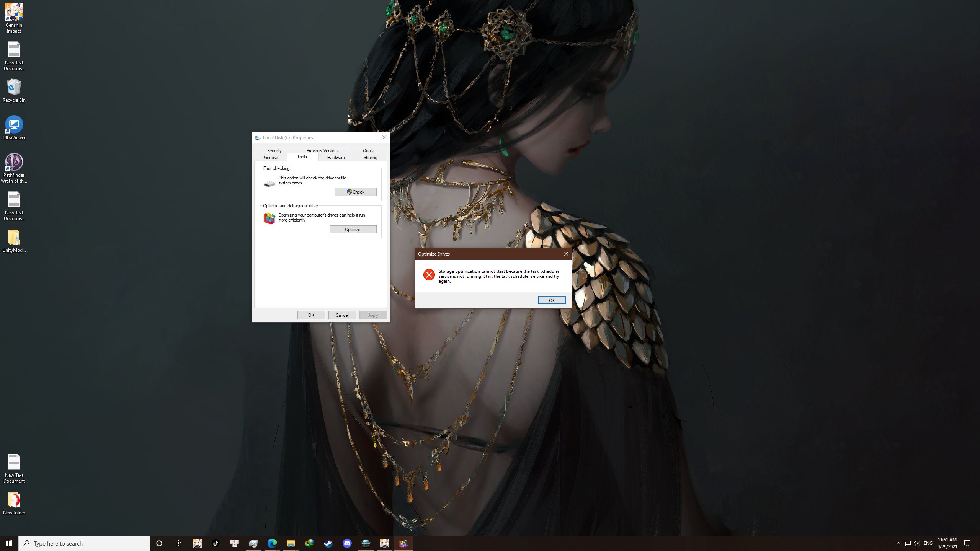980x551 pixels.
Task: Click Optimize button in disk properties
Action: pos(353,230)
